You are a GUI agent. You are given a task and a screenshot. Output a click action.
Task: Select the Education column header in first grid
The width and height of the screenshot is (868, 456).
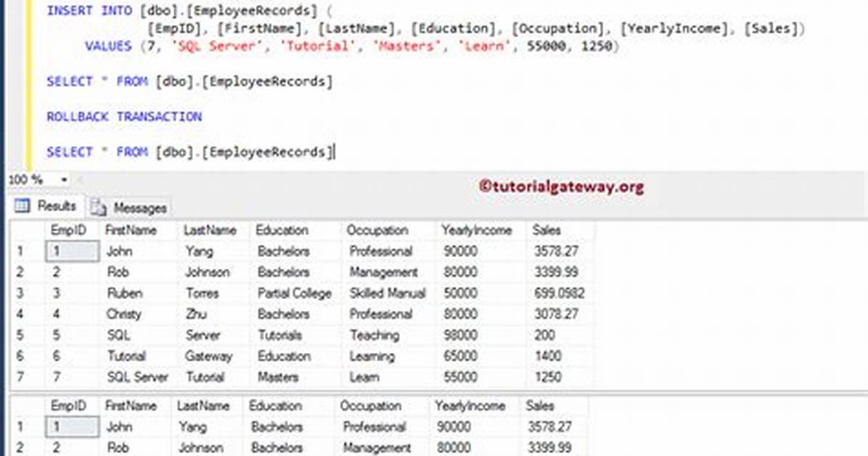282,230
